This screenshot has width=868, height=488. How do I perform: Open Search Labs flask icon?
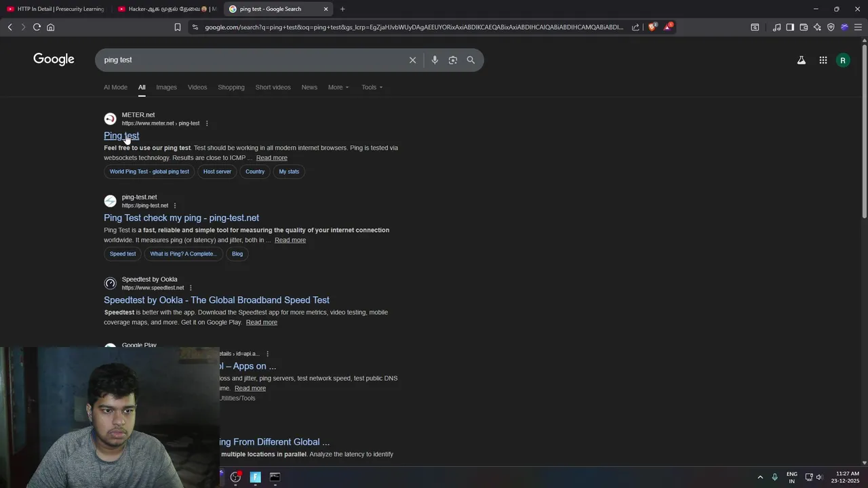[x=802, y=60]
